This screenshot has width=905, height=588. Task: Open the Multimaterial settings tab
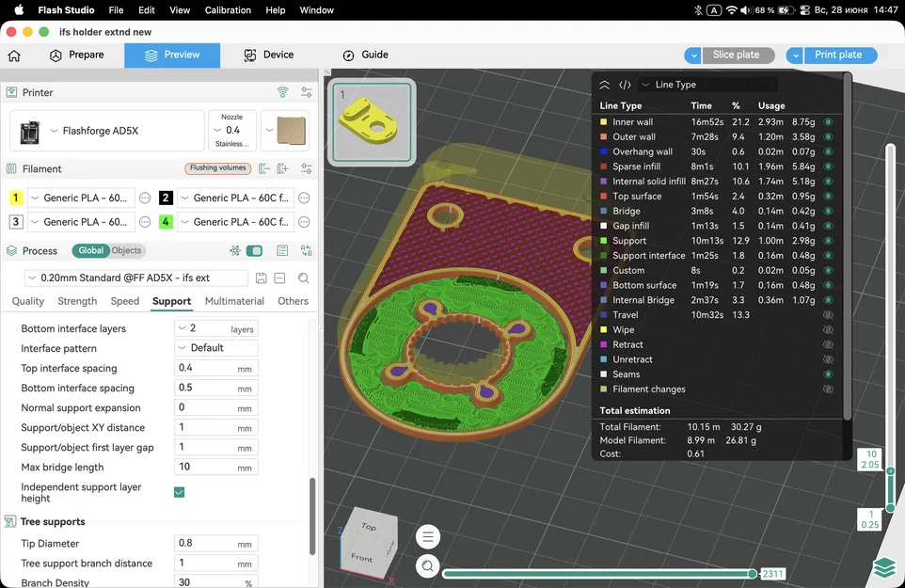pyautogui.click(x=234, y=301)
